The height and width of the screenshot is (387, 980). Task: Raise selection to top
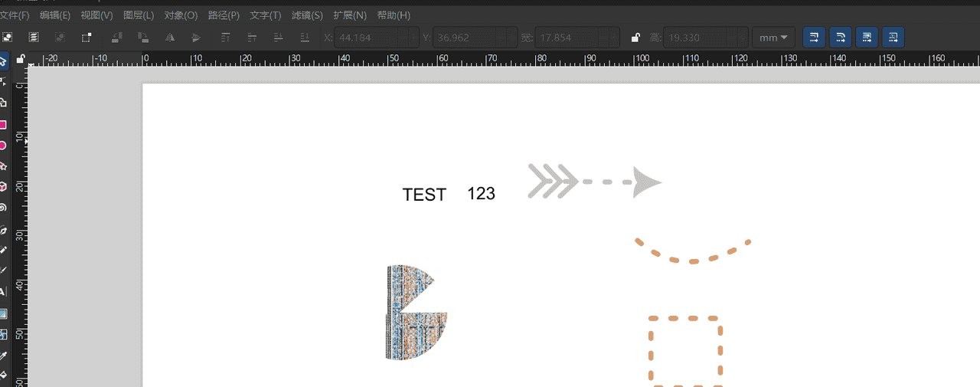click(226, 37)
